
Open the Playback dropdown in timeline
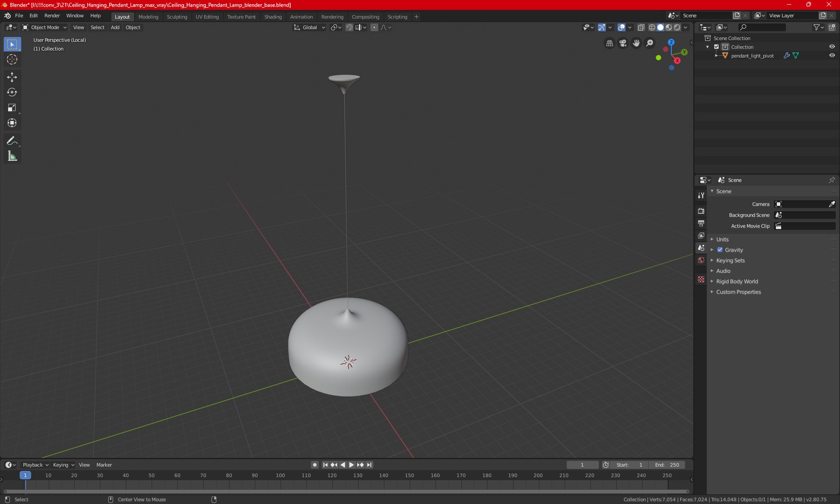click(35, 465)
